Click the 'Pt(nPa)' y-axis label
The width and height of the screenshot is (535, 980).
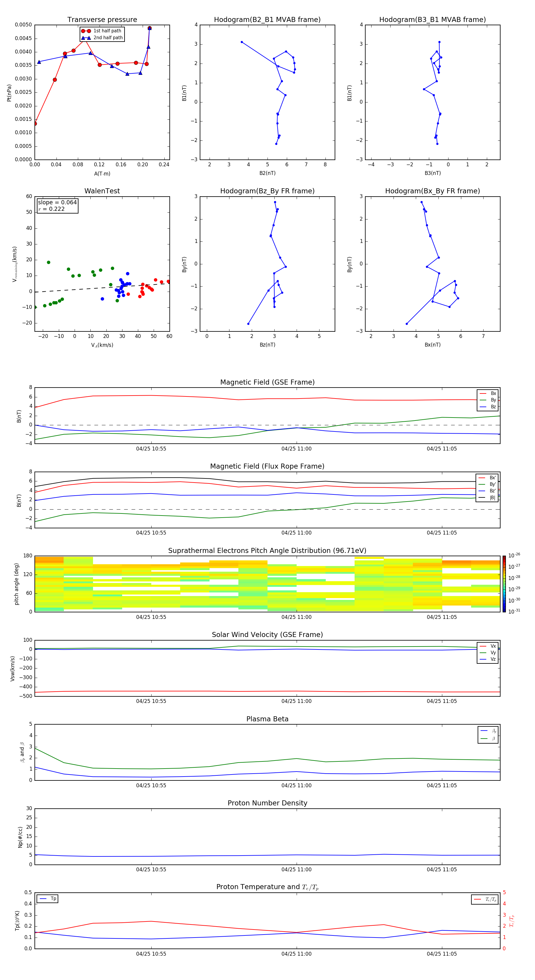[x=9, y=92]
